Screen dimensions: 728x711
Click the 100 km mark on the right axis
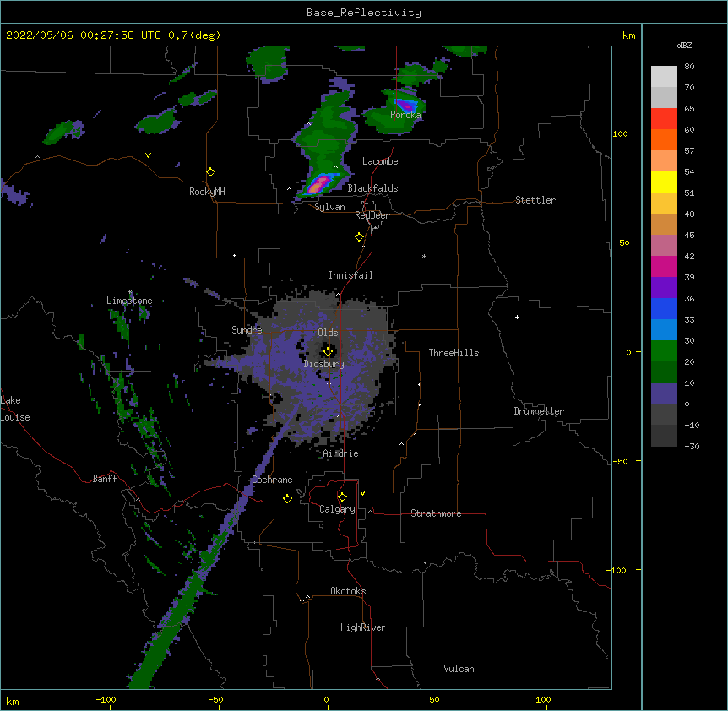[x=620, y=133]
